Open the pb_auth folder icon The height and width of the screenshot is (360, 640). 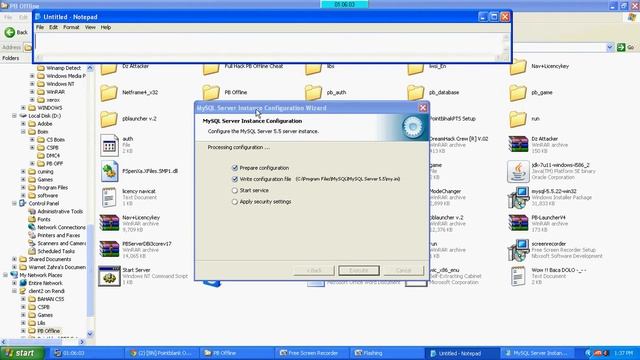(x=313, y=93)
